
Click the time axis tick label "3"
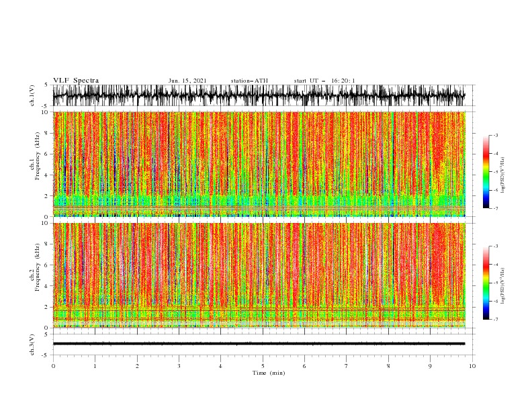pos(179,366)
